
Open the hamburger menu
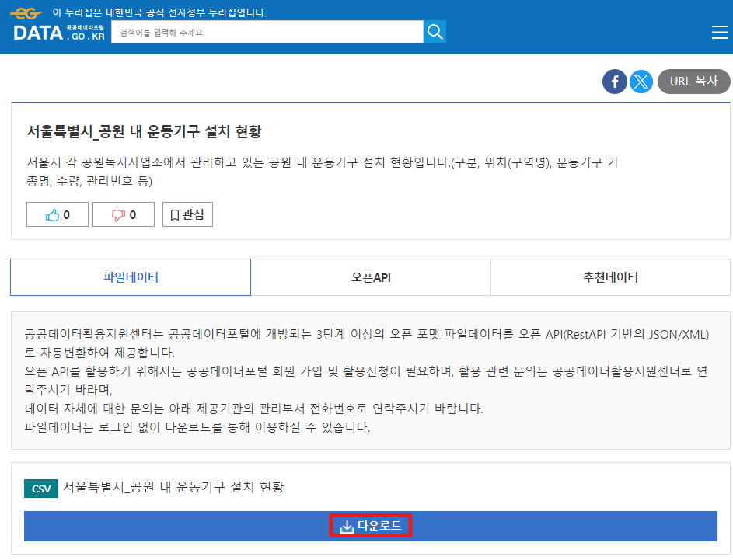point(720,32)
